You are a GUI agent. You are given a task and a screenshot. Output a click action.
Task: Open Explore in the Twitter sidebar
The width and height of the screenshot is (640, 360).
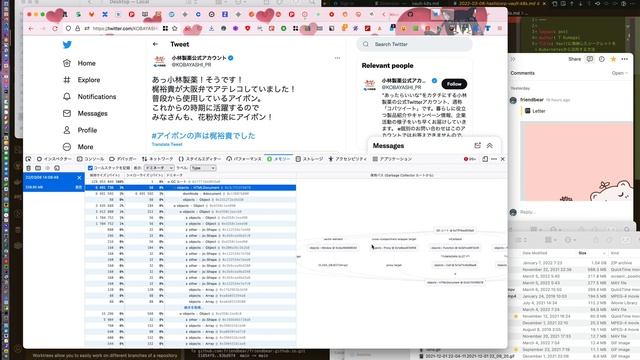[x=82, y=80]
